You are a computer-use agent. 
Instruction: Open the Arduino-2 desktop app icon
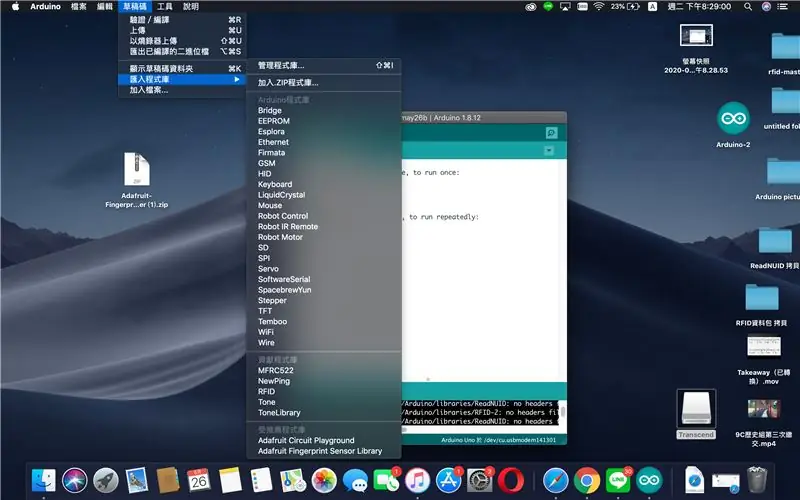pyautogui.click(x=733, y=118)
